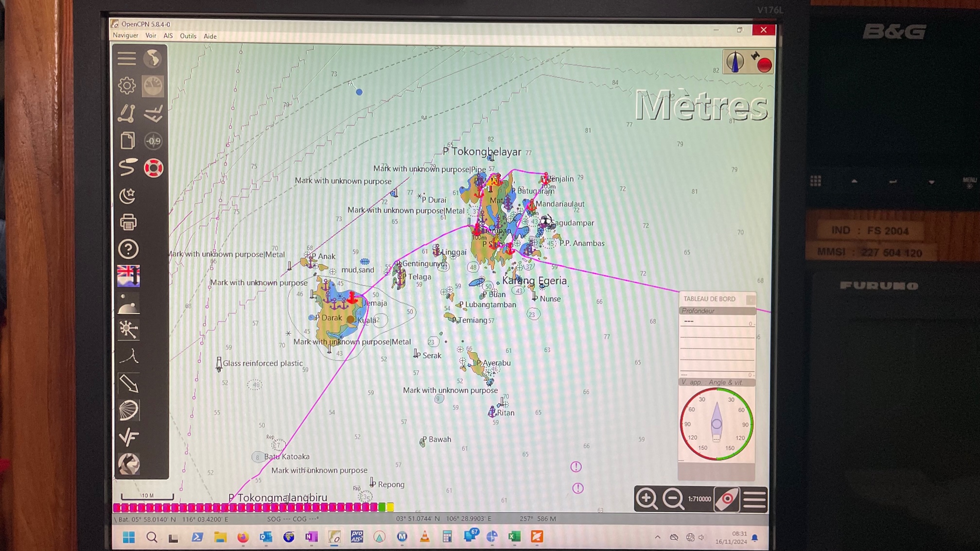Open the bottom-right canvas options menu

754,499
